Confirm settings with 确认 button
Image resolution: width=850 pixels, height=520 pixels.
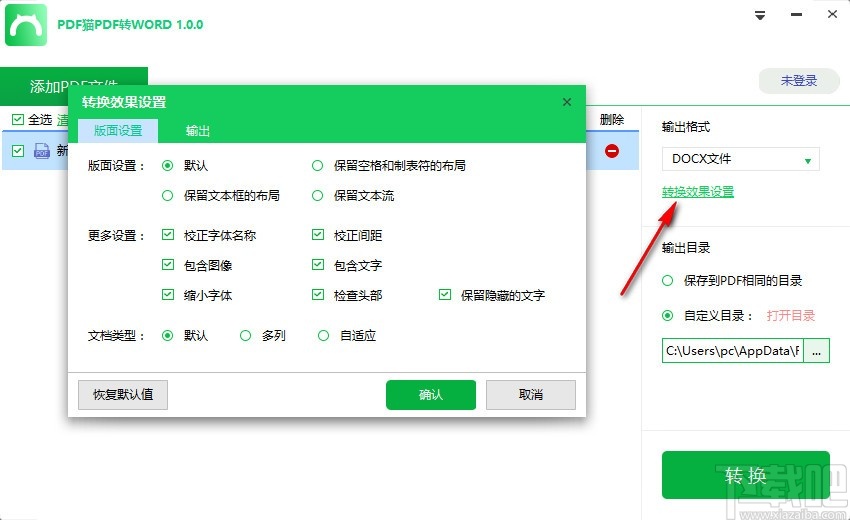[431, 395]
